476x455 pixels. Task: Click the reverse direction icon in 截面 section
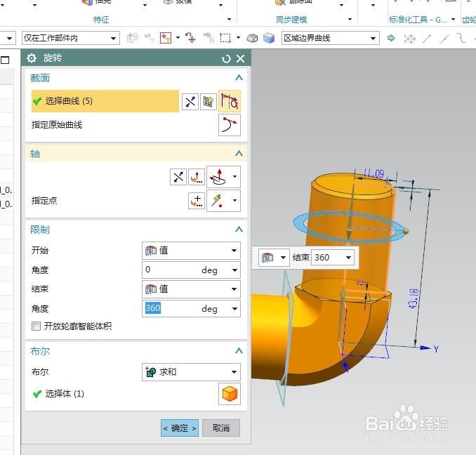click(x=190, y=101)
